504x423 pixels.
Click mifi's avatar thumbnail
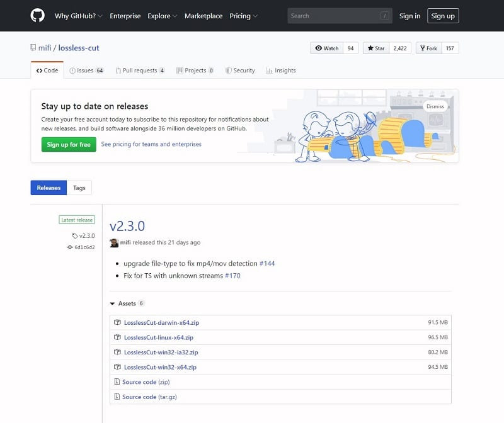tap(114, 243)
